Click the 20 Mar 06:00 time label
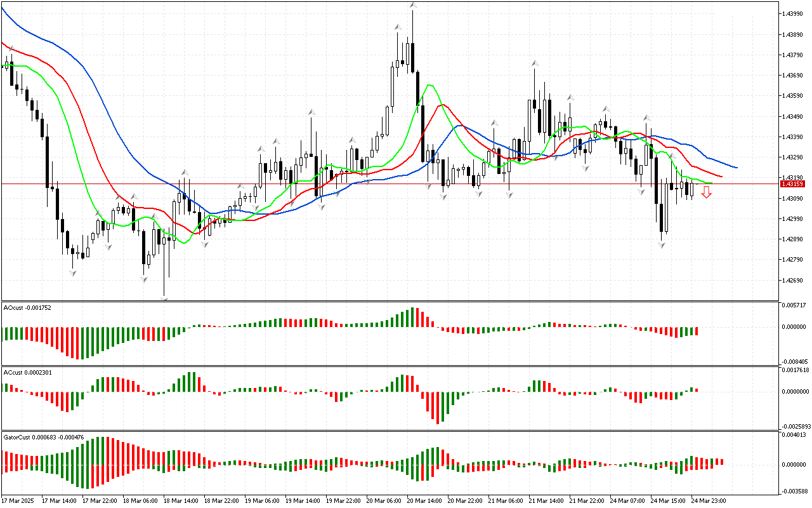This screenshot has width=812, height=508. 384,500
